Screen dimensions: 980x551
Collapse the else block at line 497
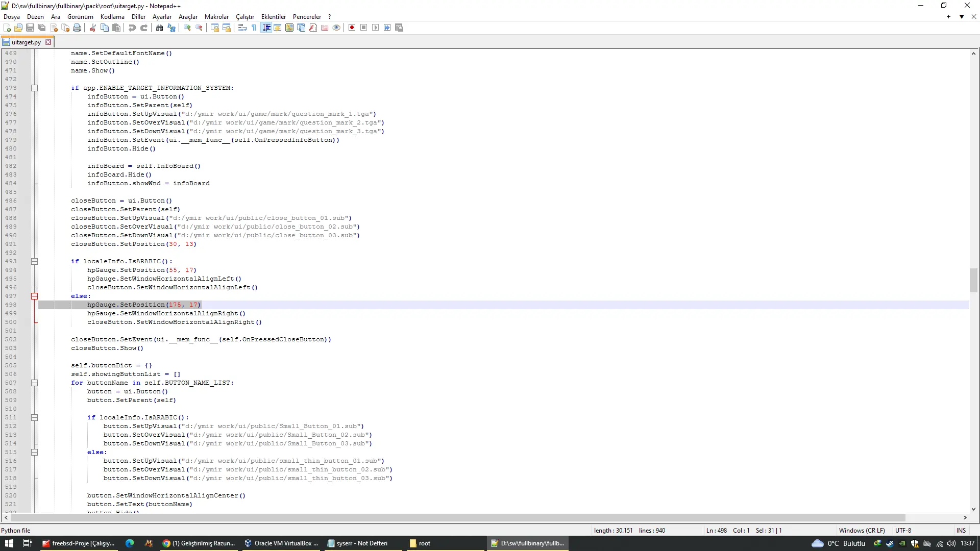[35, 296]
